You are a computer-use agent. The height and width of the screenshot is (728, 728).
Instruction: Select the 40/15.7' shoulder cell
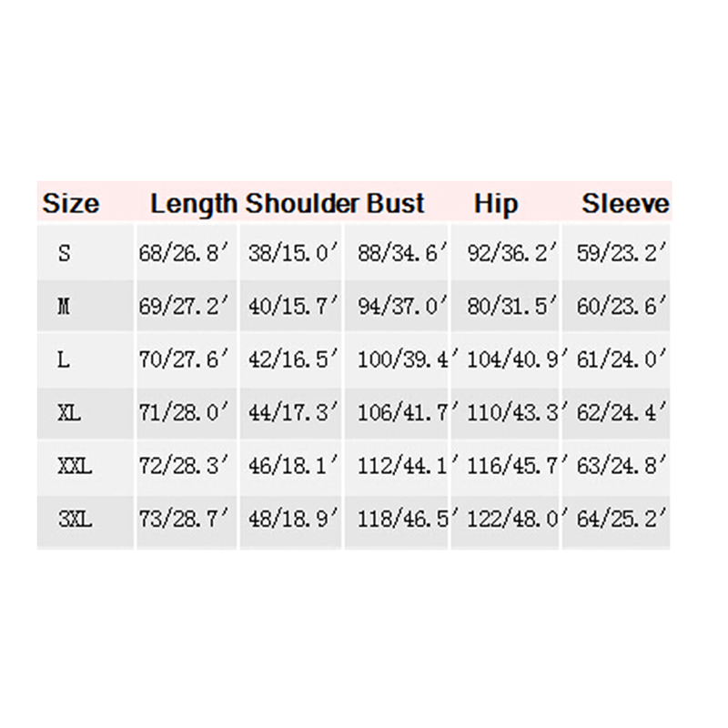pos(291,307)
